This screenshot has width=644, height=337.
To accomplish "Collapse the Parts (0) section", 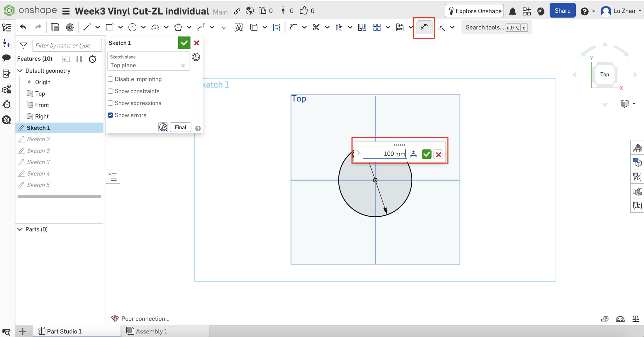I will tap(20, 229).
